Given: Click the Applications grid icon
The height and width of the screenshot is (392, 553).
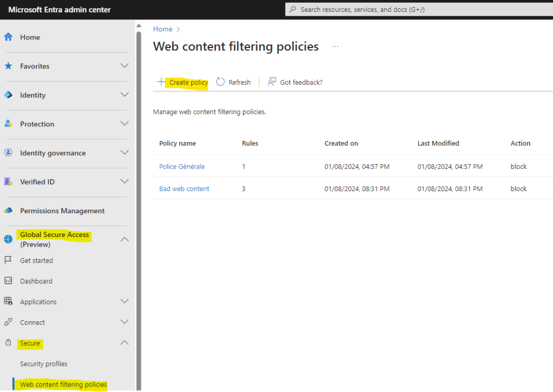Looking at the screenshot, I should 8,301.
